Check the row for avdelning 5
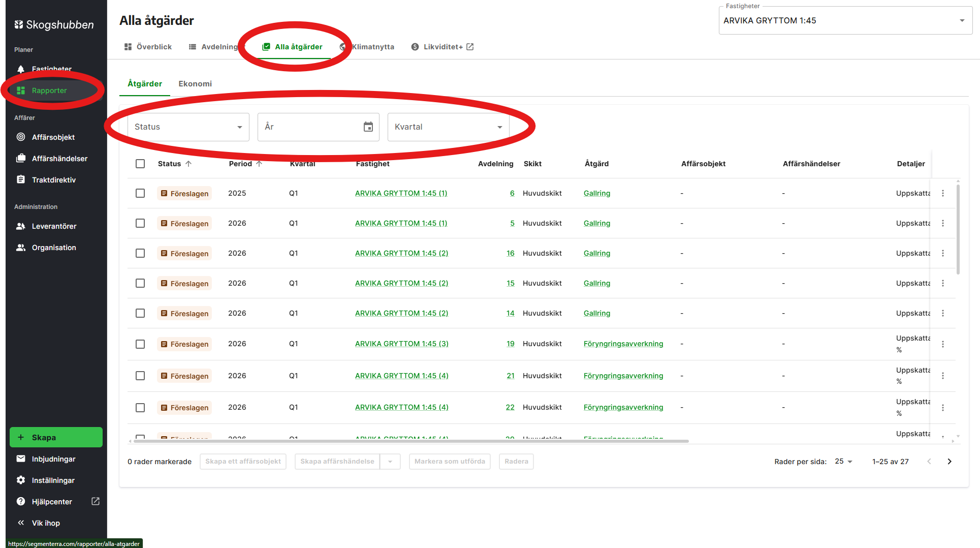This screenshot has height=548, width=980. point(140,223)
